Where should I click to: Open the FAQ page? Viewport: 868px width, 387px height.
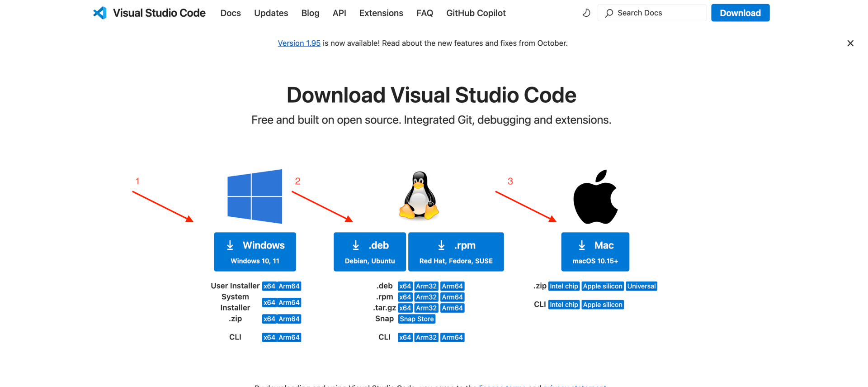pos(425,13)
